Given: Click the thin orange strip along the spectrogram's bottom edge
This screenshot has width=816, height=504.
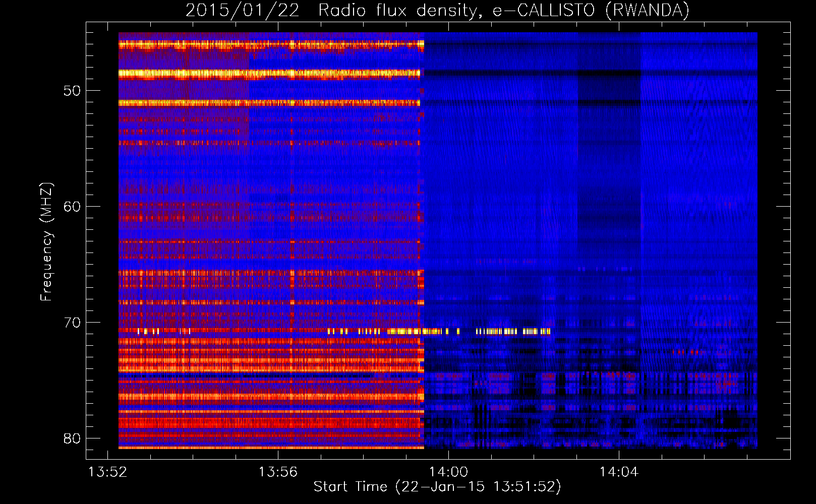Looking at the screenshot, I should (270, 447).
